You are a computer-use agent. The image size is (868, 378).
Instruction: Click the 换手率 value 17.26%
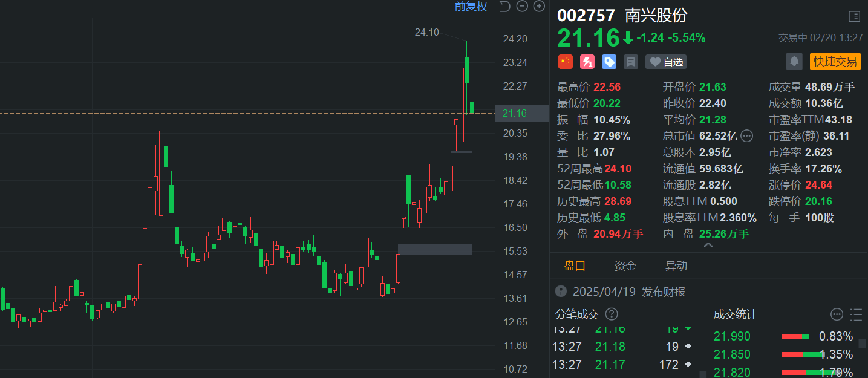[x=823, y=169]
